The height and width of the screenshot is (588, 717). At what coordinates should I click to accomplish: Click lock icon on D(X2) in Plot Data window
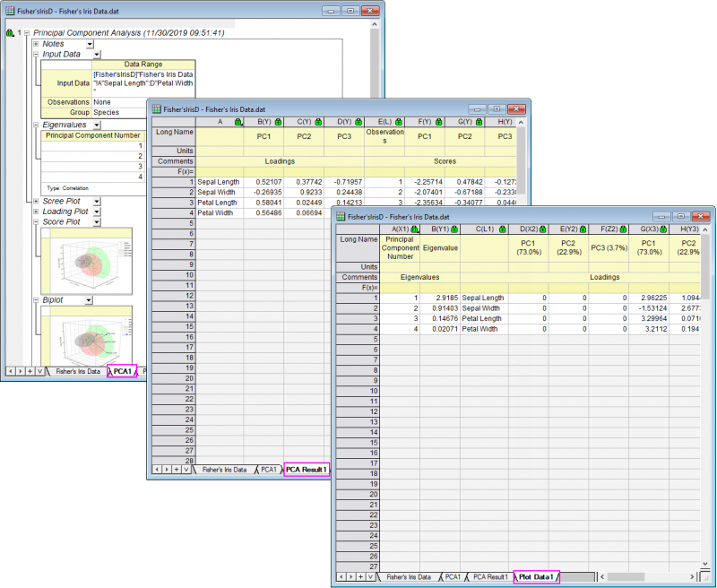point(543,229)
